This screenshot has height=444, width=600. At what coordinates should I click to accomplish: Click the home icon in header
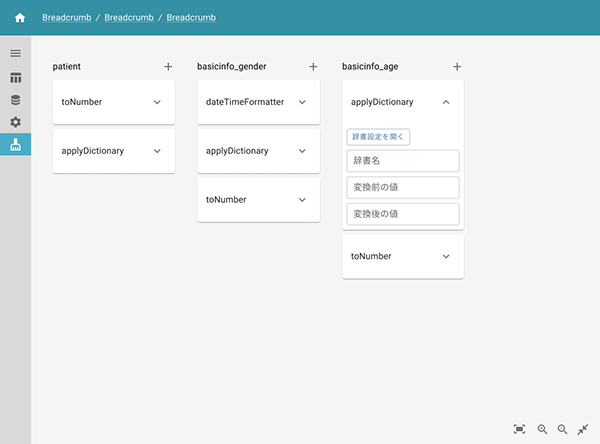pyautogui.click(x=19, y=18)
